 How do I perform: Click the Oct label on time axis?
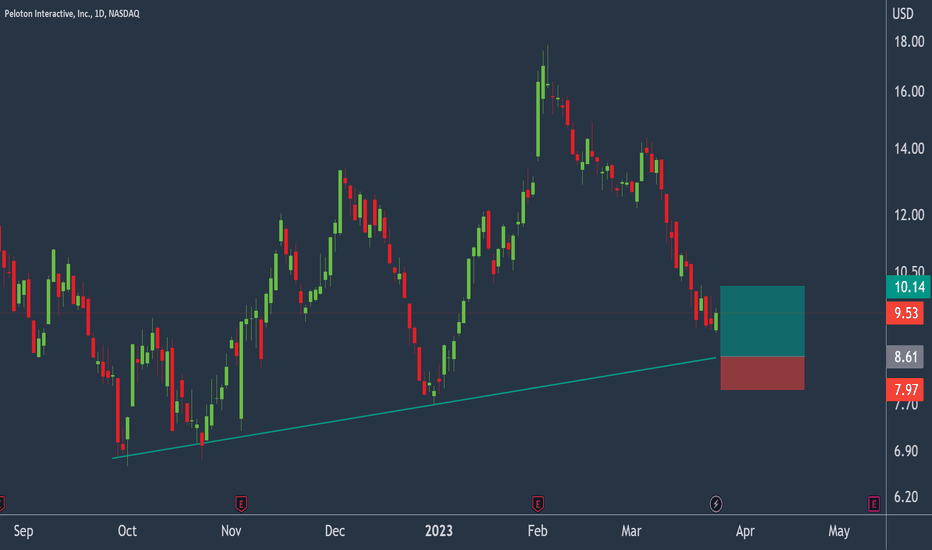pyautogui.click(x=127, y=531)
